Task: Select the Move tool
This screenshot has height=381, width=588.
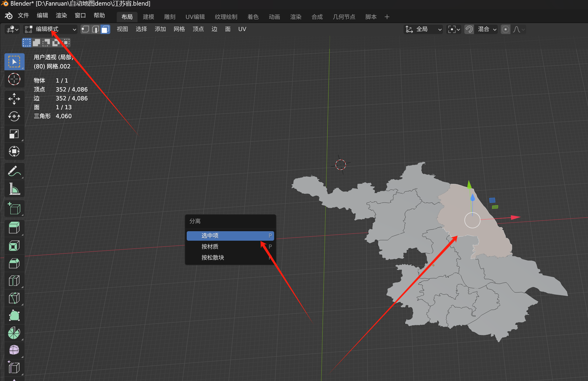Action: coord(14,99)
